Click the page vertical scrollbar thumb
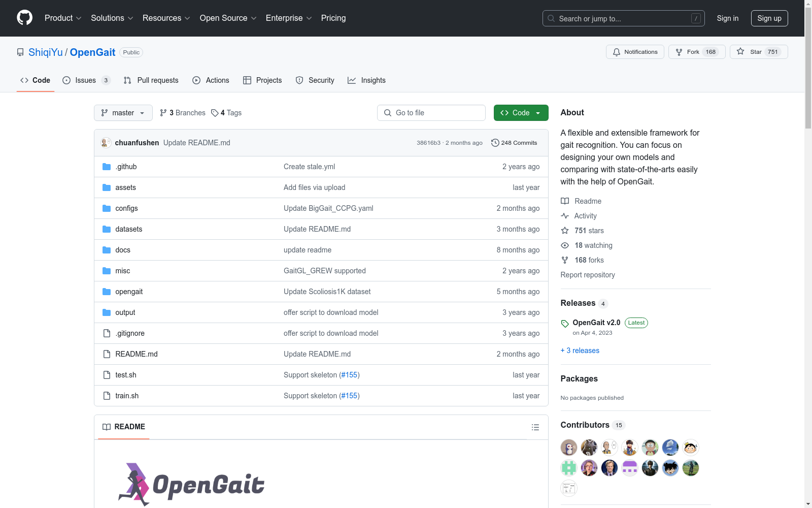This screenshot has height=508, width=812. [x=808, y=68]
